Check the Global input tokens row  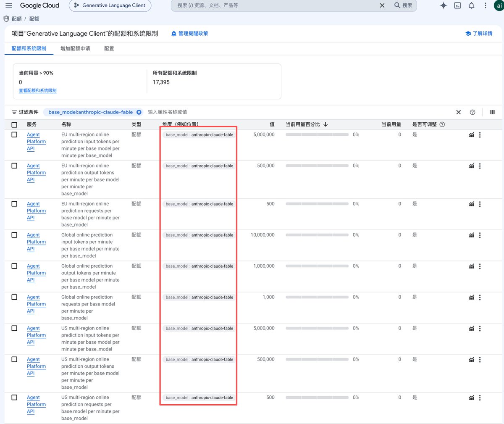point(14,235)
